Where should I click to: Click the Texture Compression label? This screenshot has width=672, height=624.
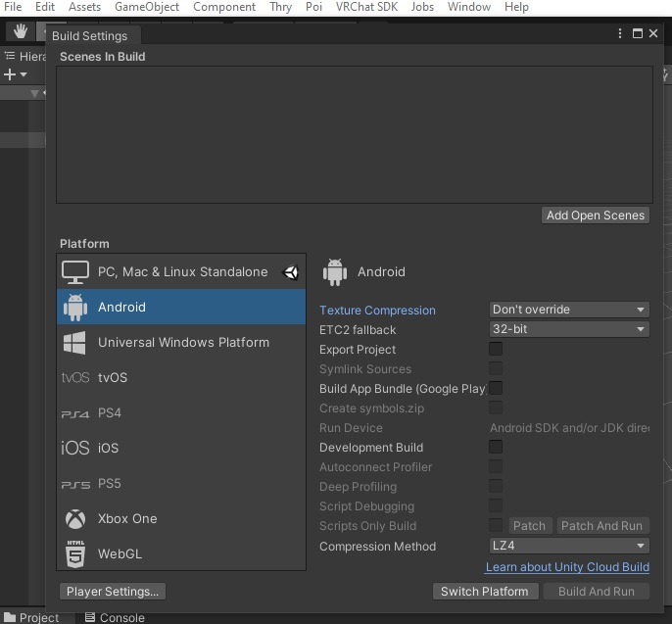click(377, 311)
